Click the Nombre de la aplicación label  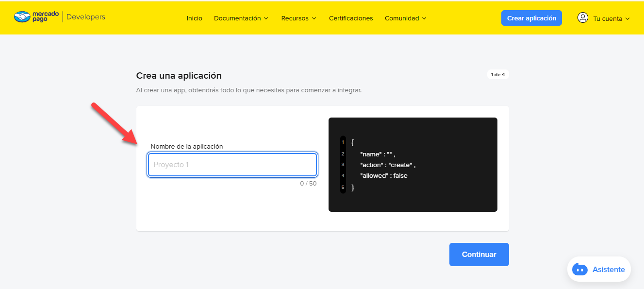click(x=187, y=146)
